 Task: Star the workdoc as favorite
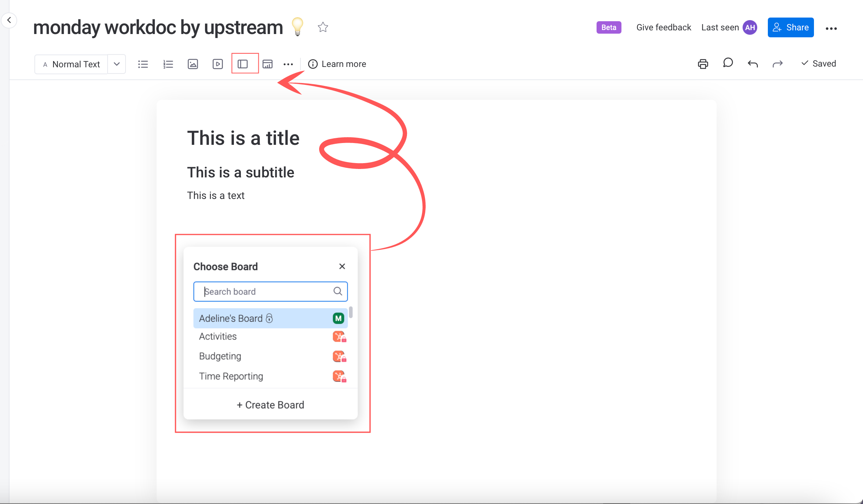[322, 27]
